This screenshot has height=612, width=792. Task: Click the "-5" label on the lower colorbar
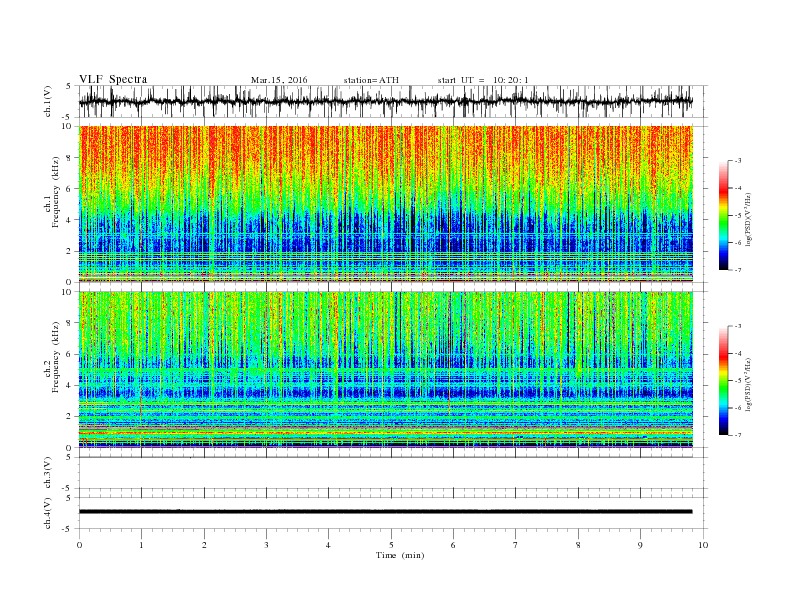tap(737, 380)
